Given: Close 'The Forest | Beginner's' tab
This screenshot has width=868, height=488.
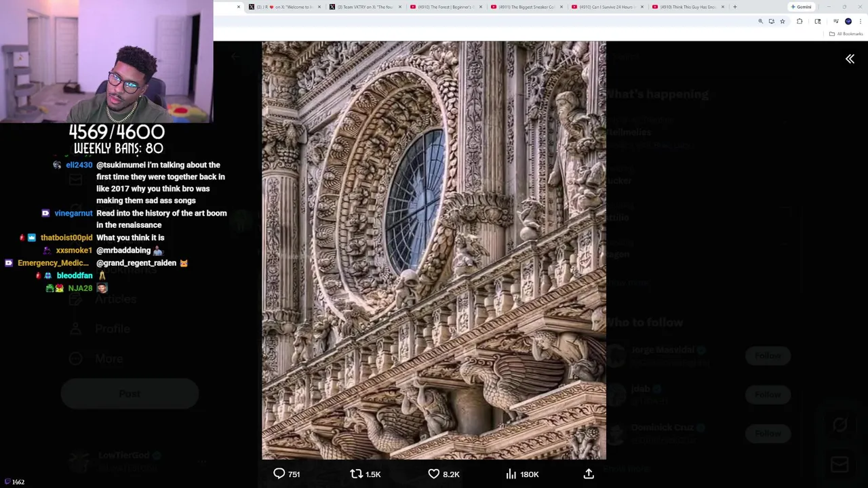Looking at the screenshot, I should coord(480,7).
